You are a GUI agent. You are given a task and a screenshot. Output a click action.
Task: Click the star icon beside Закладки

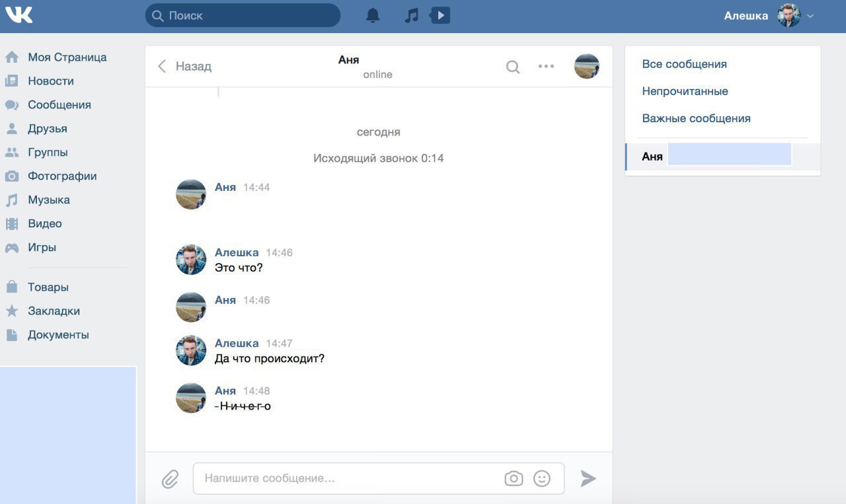pyautogui.click(x=12, y=311)
